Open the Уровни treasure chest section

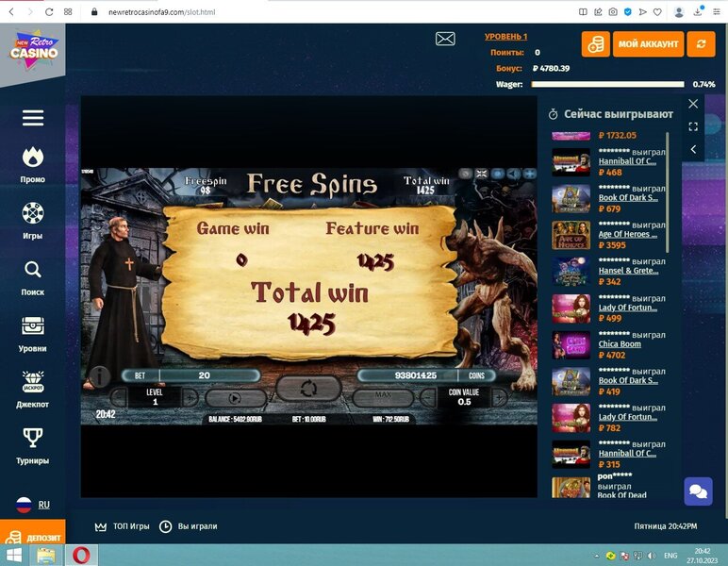[32, 334]
